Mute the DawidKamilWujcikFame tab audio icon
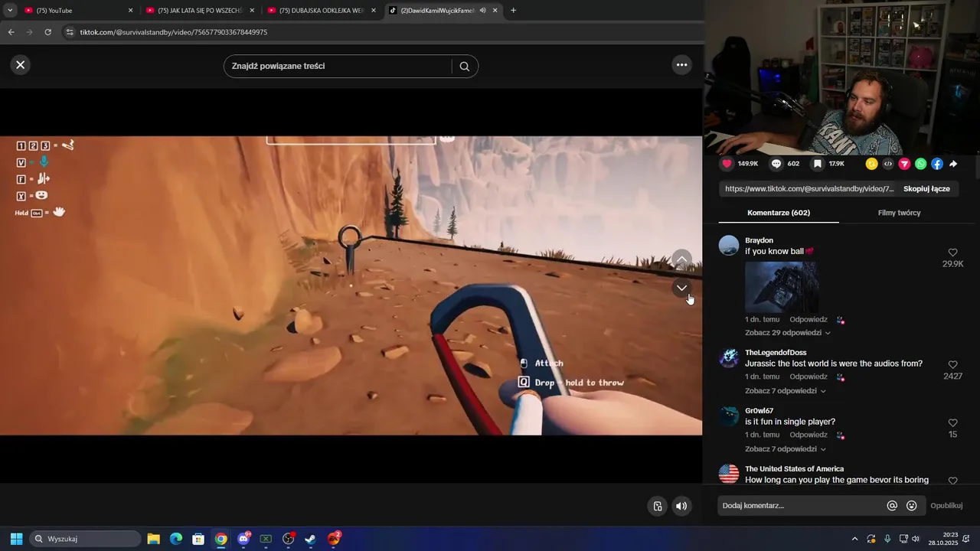The height and width of the screenshot is (551, 980). click(x=482, y=11)
